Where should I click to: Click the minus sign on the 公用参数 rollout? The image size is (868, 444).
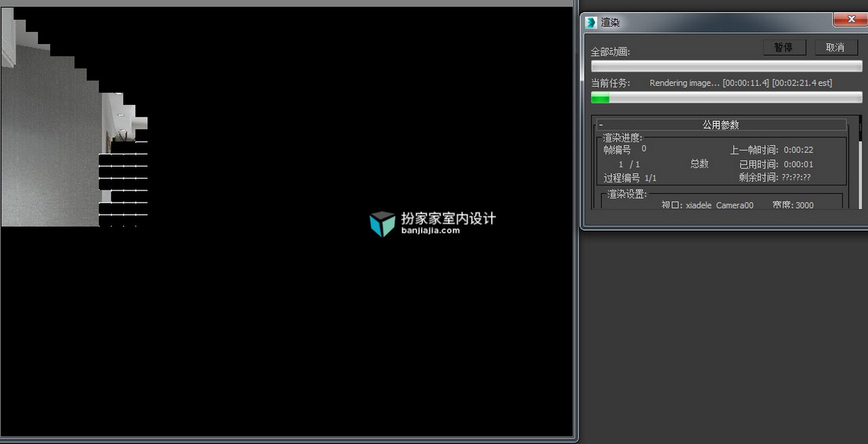pyautogui.click(x=601, y=125)
